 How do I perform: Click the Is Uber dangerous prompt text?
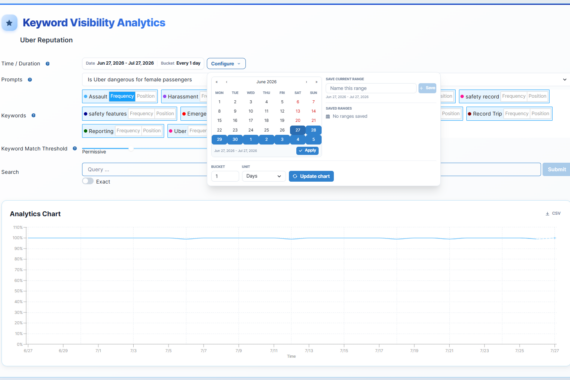tap(140, 80)
